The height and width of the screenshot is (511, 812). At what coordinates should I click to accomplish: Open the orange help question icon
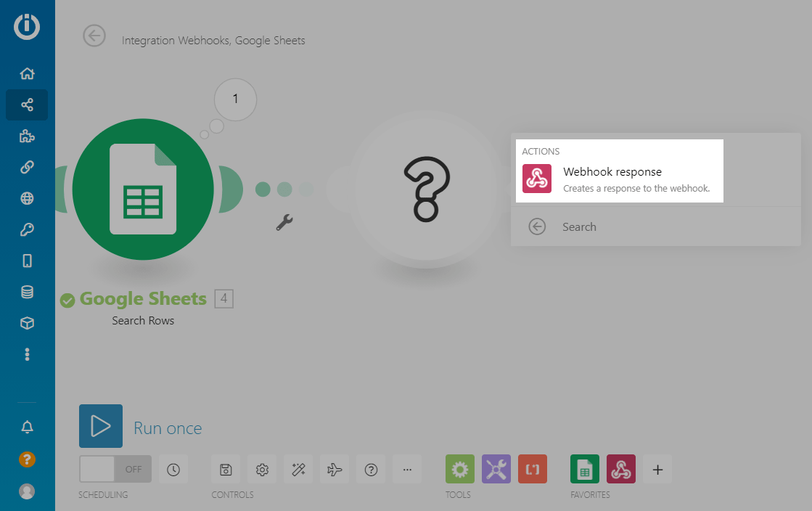27,459
